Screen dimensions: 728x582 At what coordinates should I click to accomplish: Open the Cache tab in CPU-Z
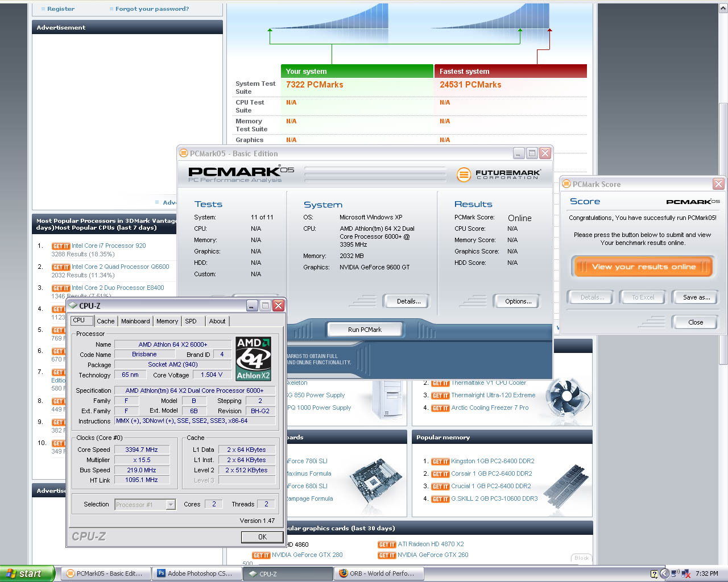coord(106,321)
